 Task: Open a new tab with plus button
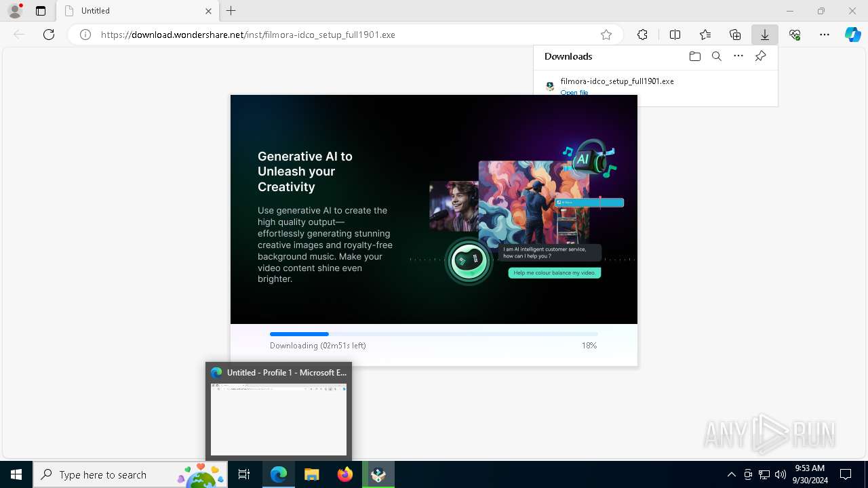pos(231,11)
